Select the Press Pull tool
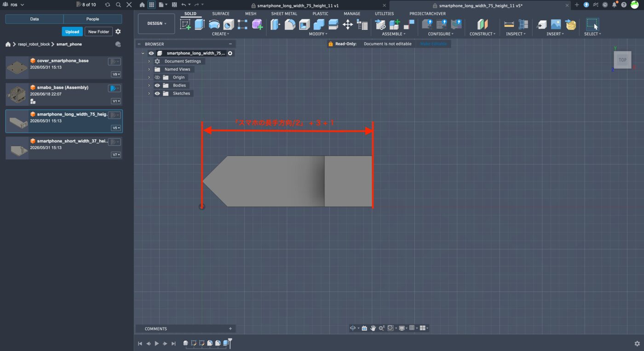 coord(276,24)
